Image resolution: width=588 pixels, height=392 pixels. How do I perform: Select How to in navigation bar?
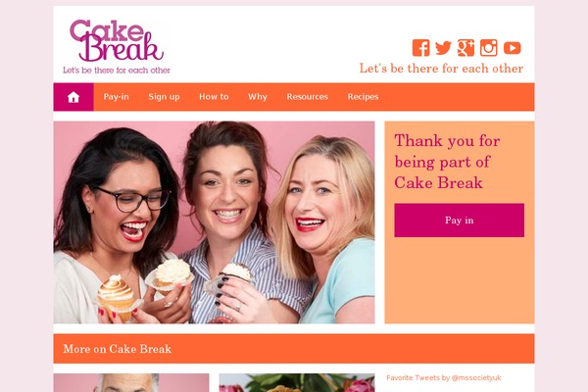click(214, 97)
